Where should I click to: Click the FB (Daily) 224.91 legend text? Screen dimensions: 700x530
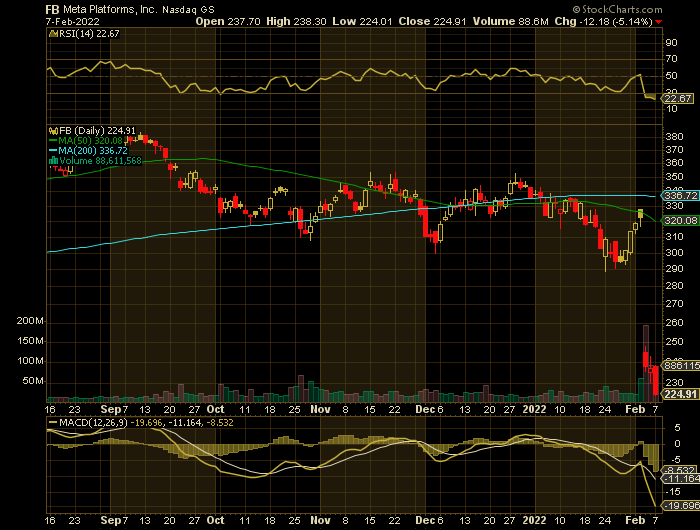pyautogui.click(x=97, y=131)
